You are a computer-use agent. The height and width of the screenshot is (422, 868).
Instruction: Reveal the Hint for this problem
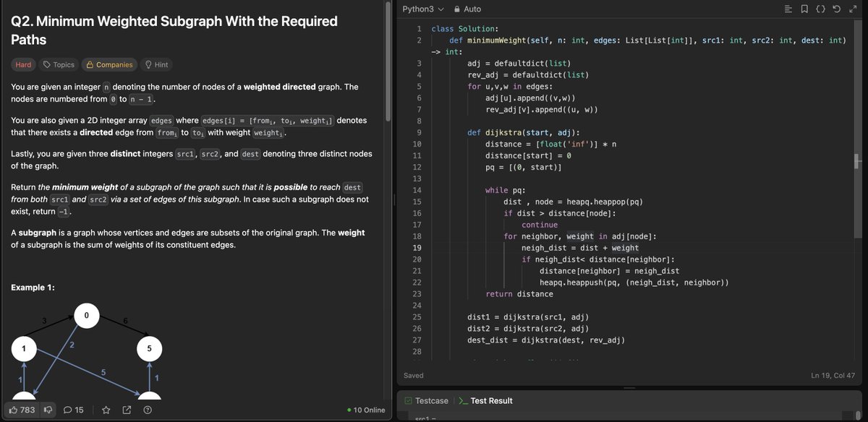[x=156, y=64]
